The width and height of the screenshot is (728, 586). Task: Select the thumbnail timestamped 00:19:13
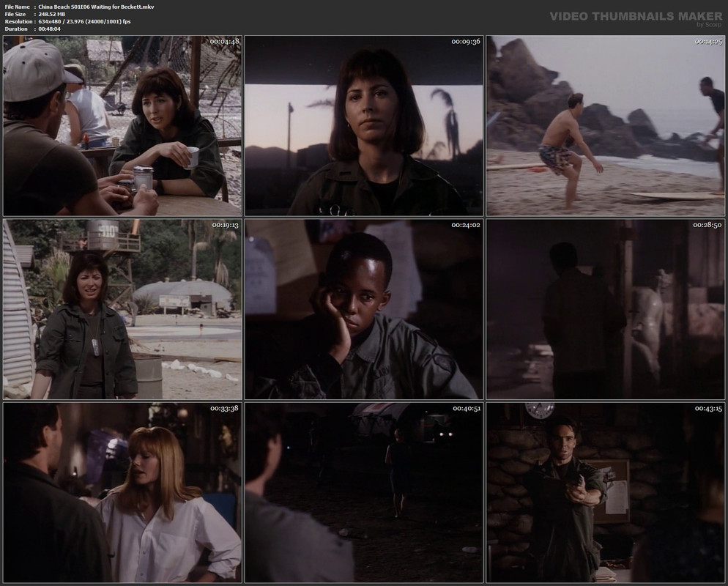(x=122, y=309)
